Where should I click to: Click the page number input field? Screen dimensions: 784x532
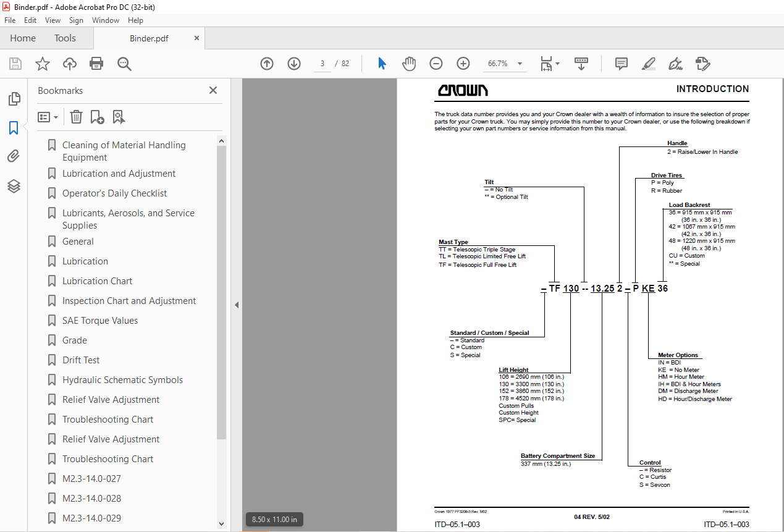322,64
